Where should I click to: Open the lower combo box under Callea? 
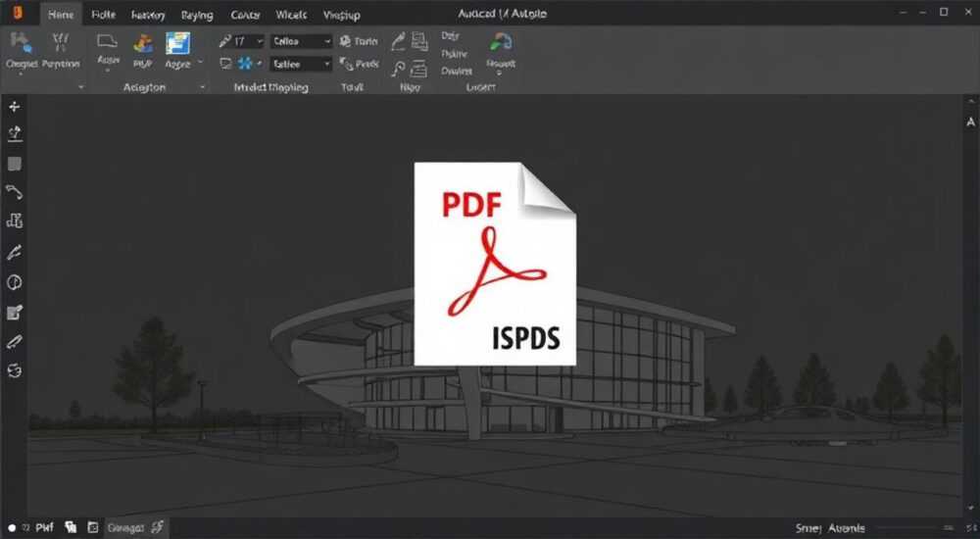point(301,64)
